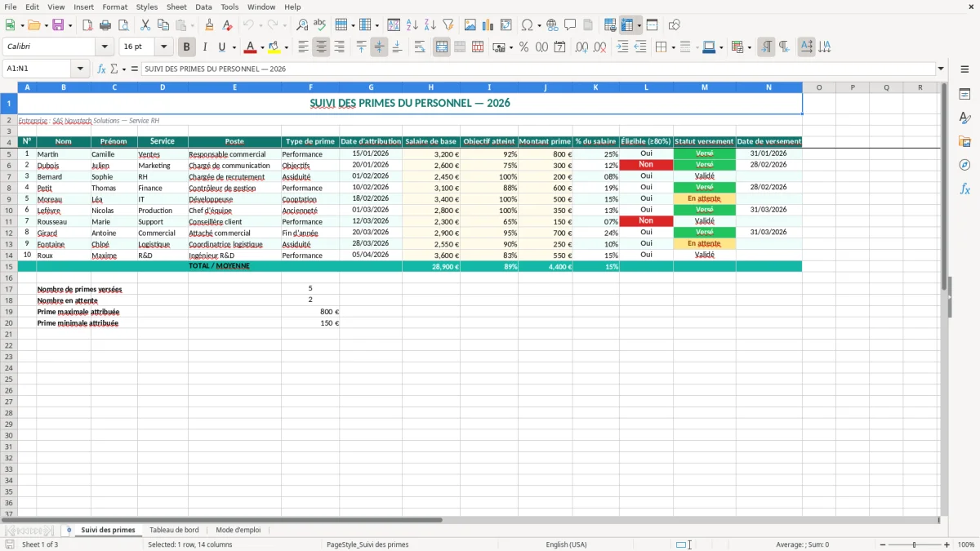This screenshot has height=551, width=980.
Task: Insert a comment
Action: [570, 25]
